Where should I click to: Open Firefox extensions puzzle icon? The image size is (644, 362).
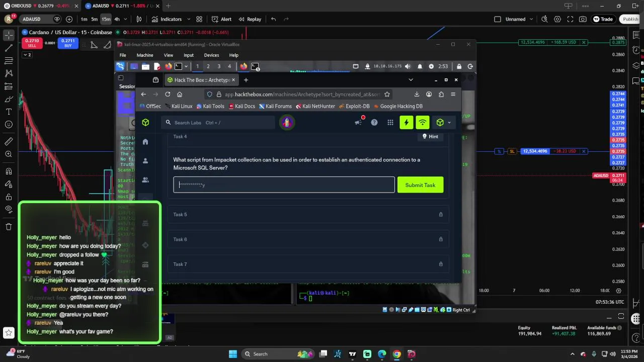(x=441, y=94)
